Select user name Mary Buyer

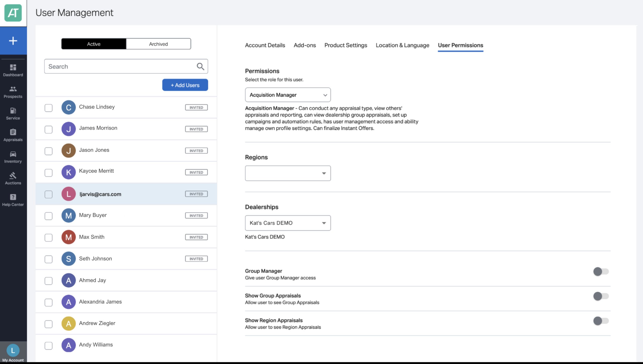pos(93,215)
